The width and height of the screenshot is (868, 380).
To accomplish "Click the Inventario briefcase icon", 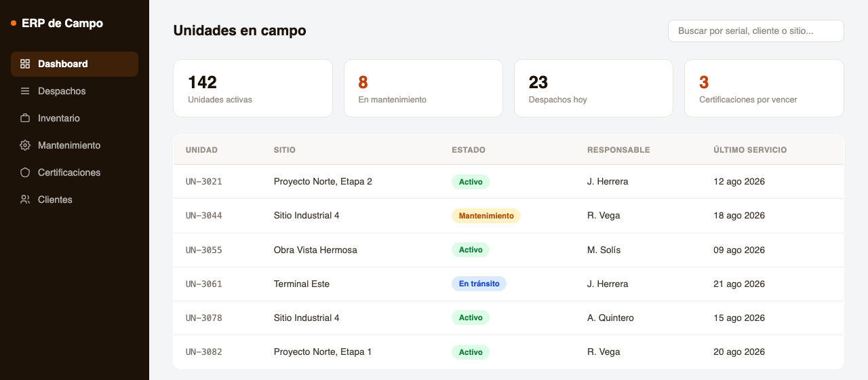I will click(x=25, y=118).
